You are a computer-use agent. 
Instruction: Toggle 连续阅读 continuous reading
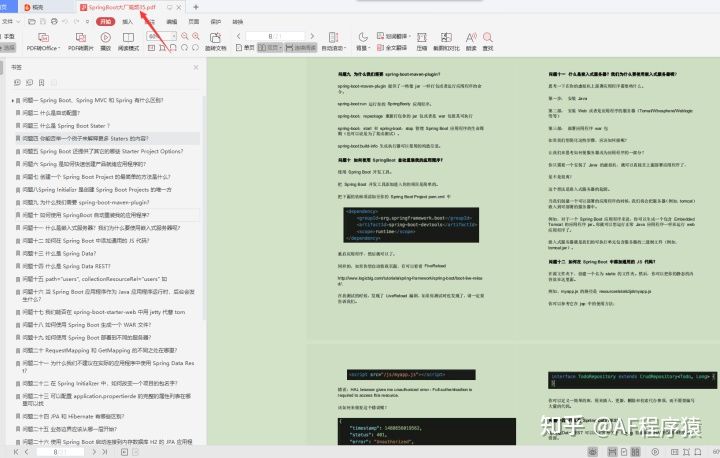click(301, 48)
